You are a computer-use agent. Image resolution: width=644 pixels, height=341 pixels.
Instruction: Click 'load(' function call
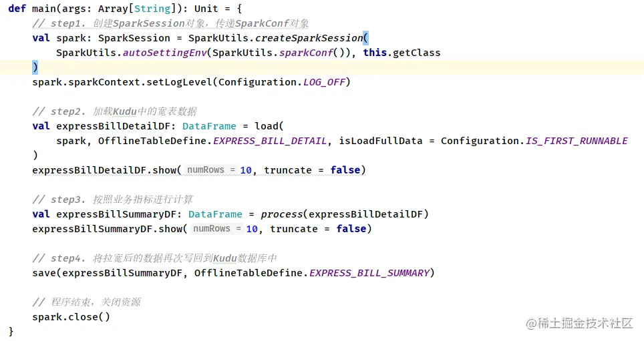pos(269,126)
